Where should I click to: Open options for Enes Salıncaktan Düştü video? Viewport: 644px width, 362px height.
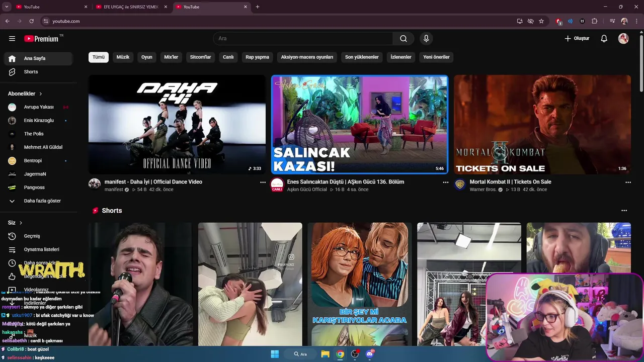click(x=445, y=183)
